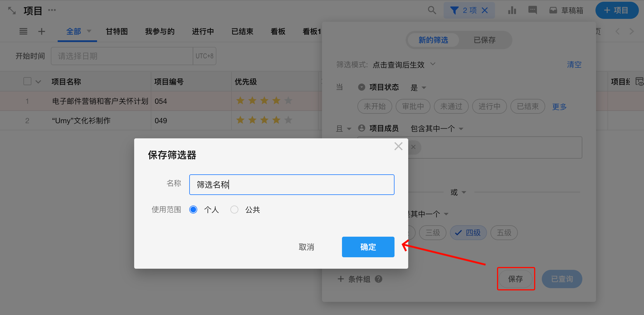Click the collapse arrows icon beside 项目

pyautogui.click(x=12, y=11)
